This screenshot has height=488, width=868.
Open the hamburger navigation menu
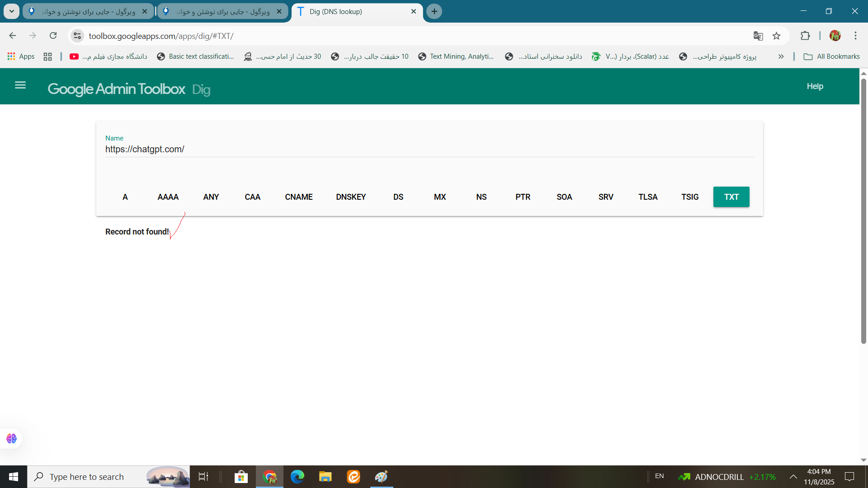tap(20, 85)
